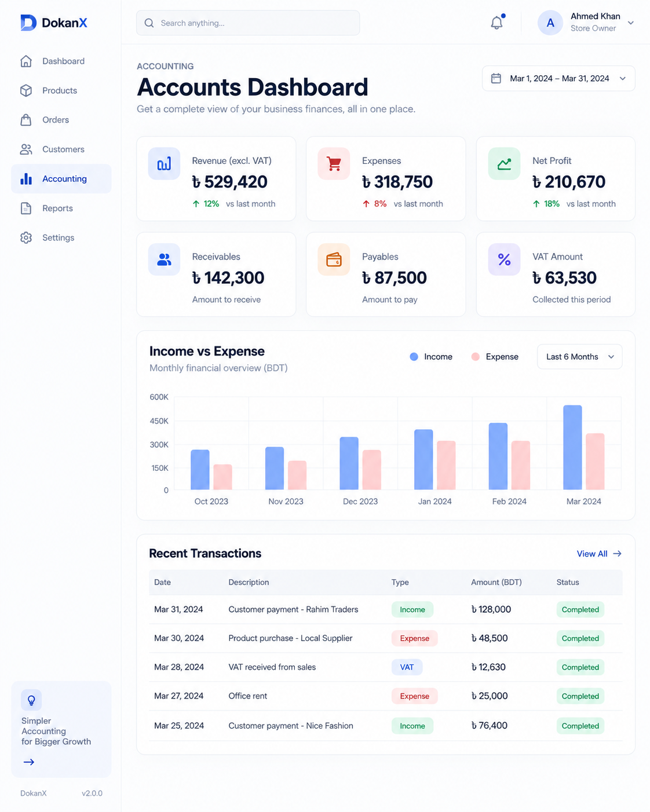Click the Net Profit trend icon

coord(504,164)
